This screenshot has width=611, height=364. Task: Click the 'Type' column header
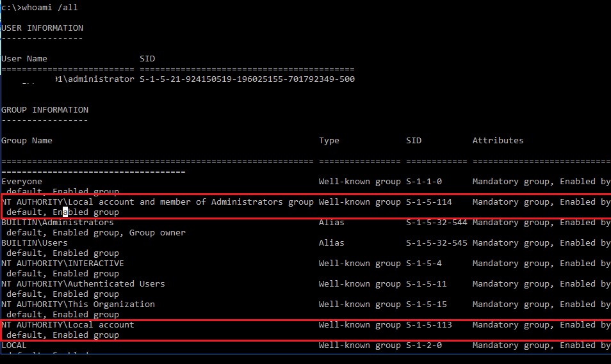329,141
